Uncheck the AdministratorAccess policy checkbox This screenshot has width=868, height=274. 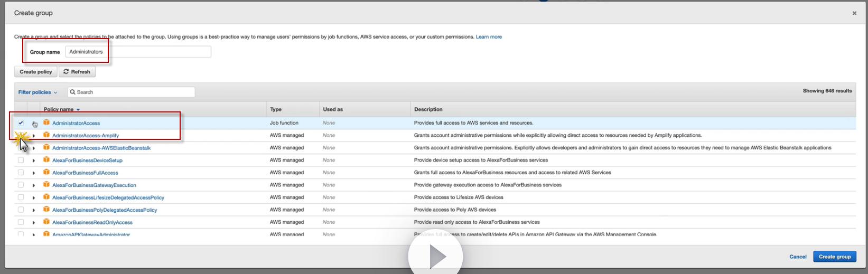21,122
